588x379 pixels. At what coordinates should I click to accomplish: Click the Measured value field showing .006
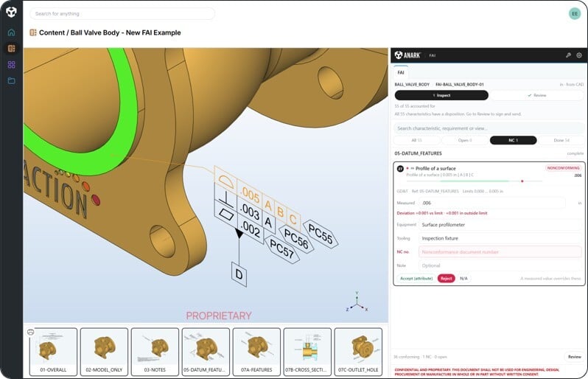click(492, 203)
